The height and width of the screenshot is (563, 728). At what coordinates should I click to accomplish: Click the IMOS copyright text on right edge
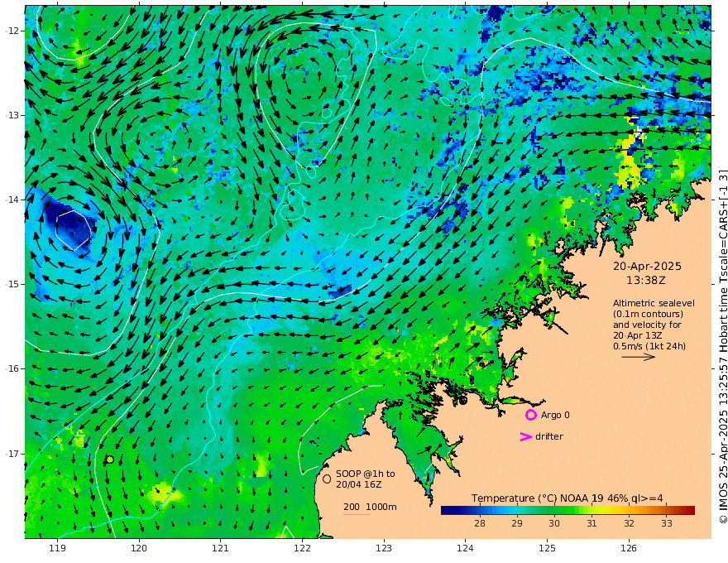coord(722,348)
